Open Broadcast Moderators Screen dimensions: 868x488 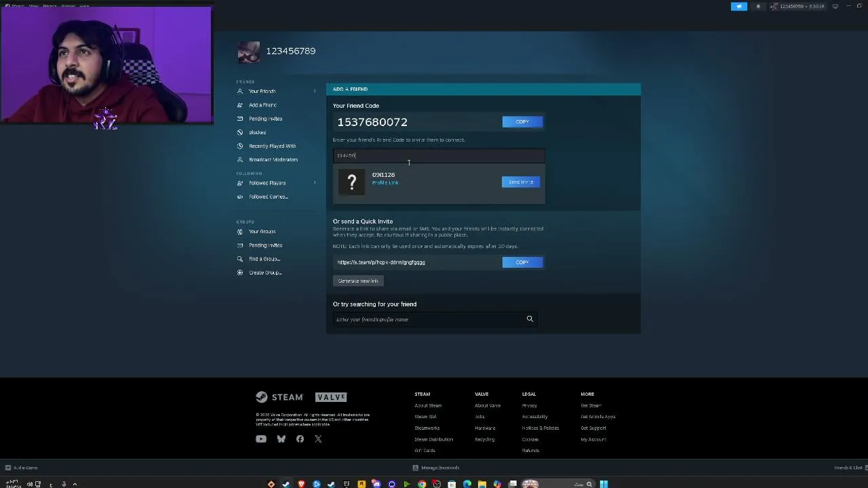tap(273, 159)
